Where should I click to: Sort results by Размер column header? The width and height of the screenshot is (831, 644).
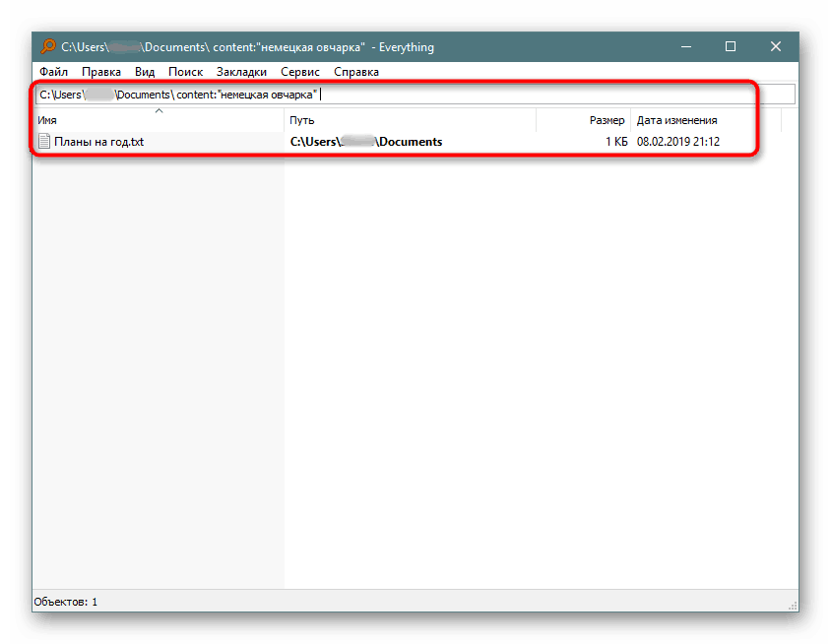click(x=584, y=120)
